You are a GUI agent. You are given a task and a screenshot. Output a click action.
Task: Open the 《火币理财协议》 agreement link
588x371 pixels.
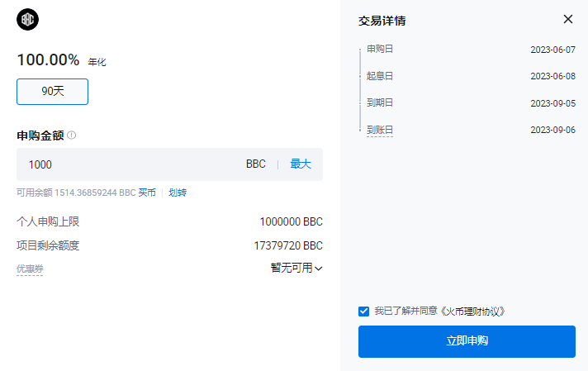click(471, 312)
